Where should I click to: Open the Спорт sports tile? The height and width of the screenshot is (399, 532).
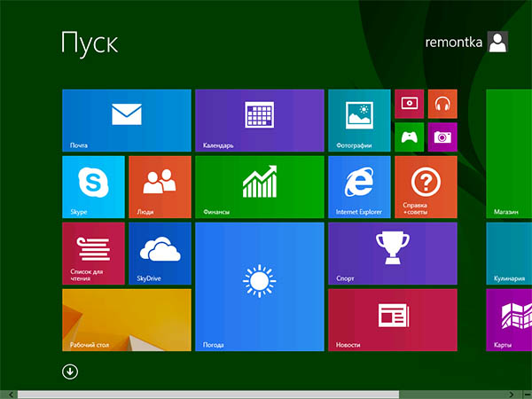click(x=393, y=254)
